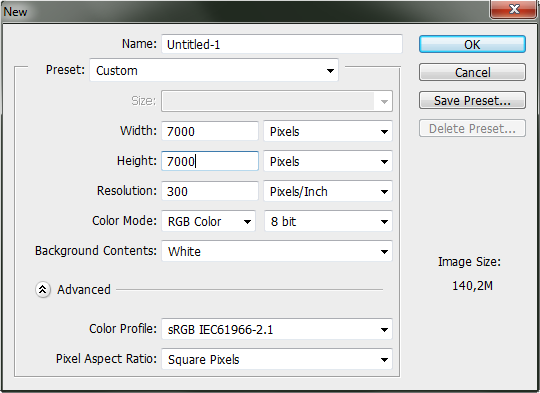Click the Cancel button

tap(472, 72)
